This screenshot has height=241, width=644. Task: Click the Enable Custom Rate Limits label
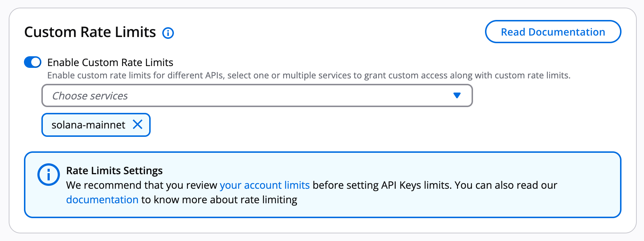click(x=110, y=62)
